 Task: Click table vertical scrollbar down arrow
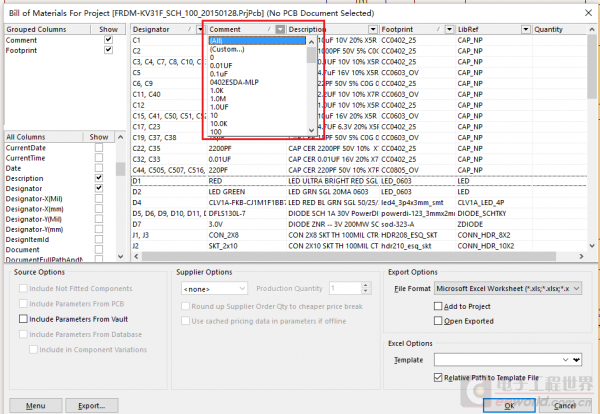coord(592,246)
